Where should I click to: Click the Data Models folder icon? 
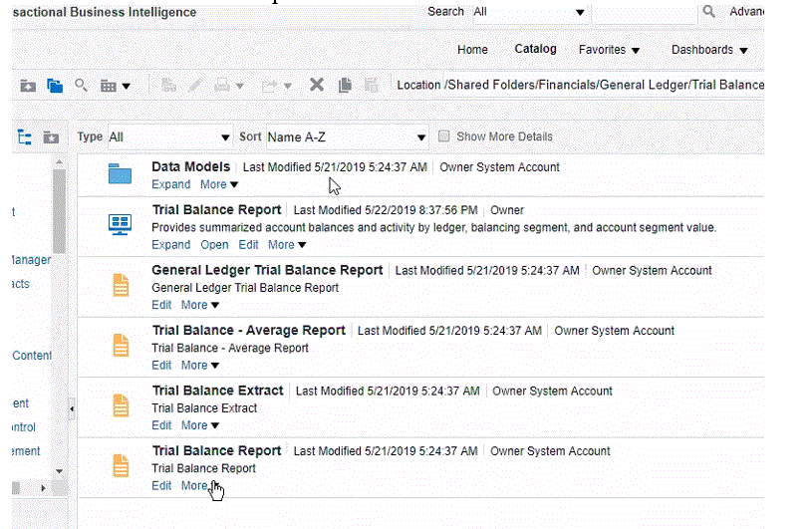(x=120, y=175)
